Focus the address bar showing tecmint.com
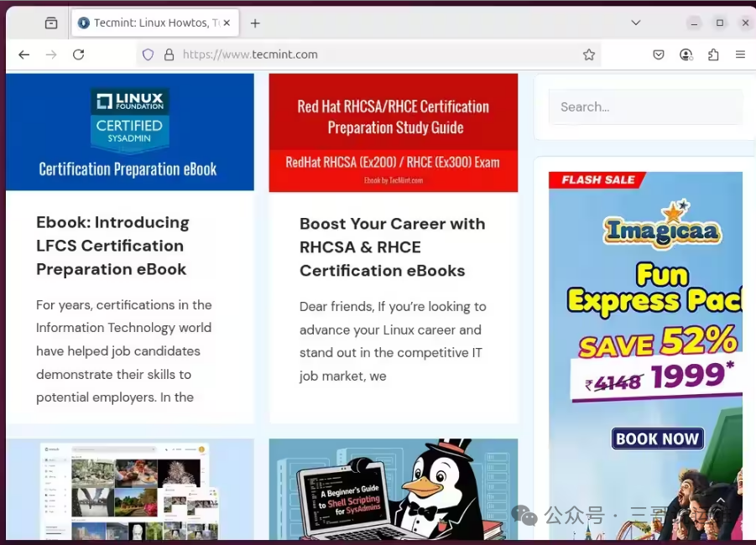This screenshot has height=545, width=756. coord(378,54)
